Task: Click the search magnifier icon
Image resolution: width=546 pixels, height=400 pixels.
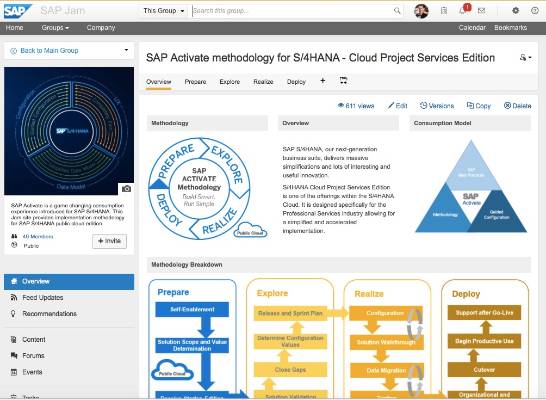Action: [397, 11]
